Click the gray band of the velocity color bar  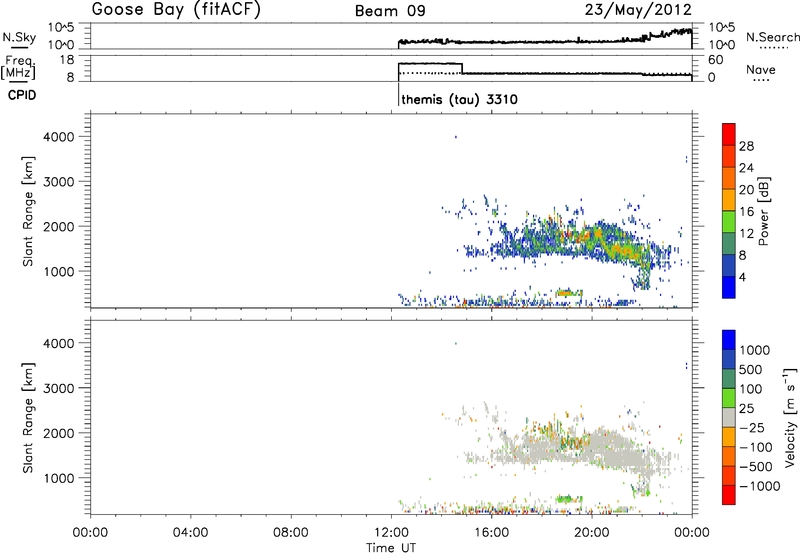(x=729, y=417)
